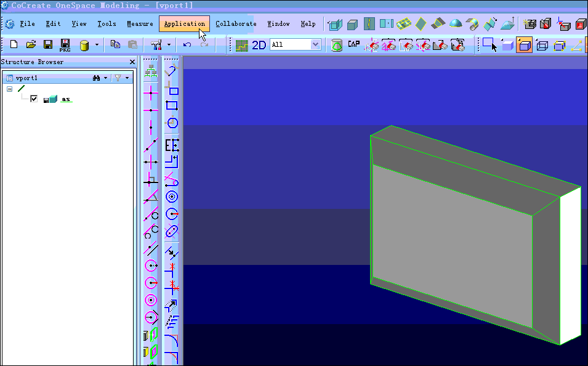This screenshot has height=366, width=588.
Task: Click the curled sheet bend icon
Action: (x=472, y=25)
